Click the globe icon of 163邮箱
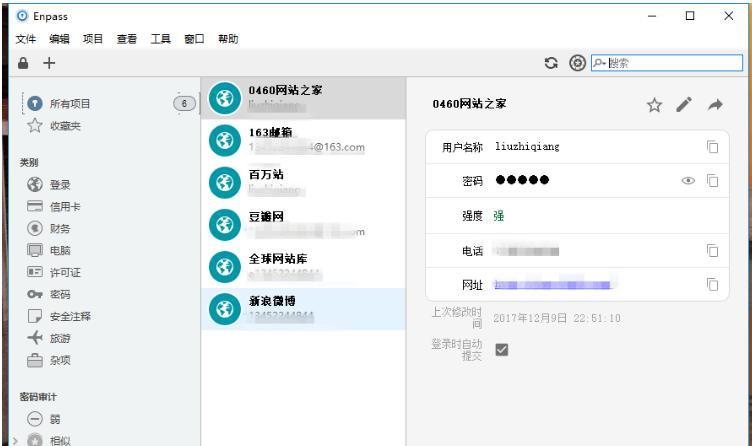Image resolution: width=752 pixels, height=446 pixels. [224, 141]
